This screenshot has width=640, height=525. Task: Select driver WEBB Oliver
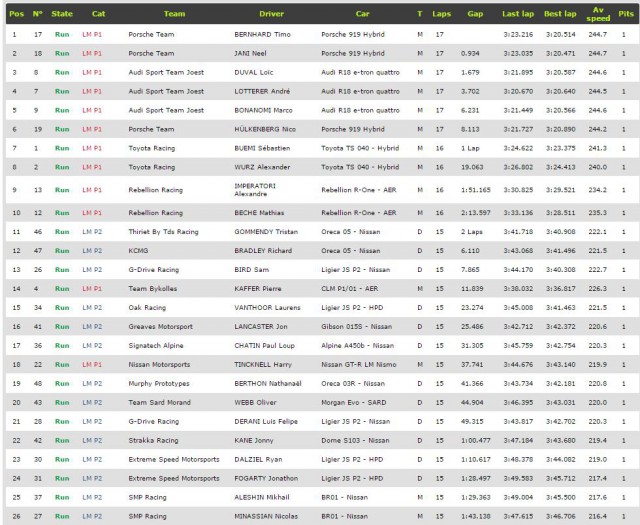[255, 403]
